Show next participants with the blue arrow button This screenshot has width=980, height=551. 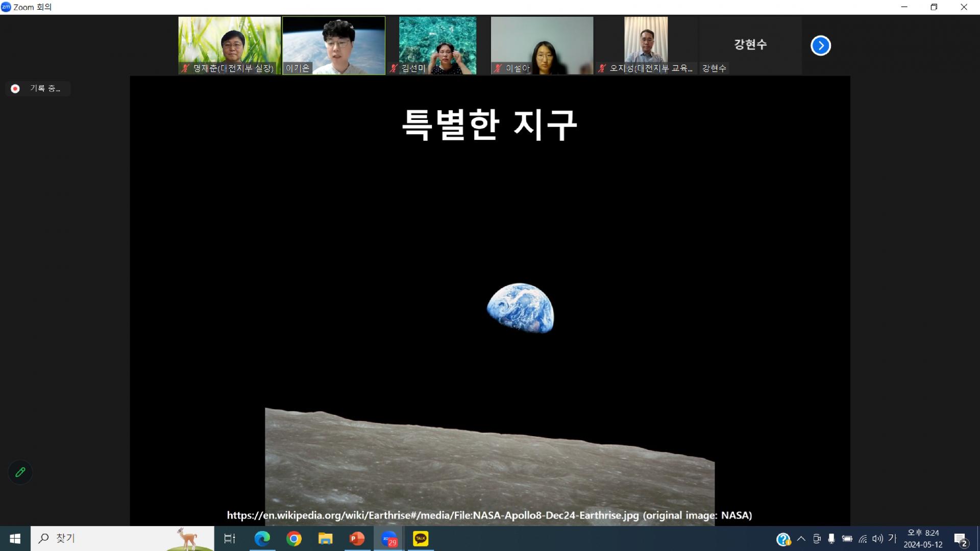(x=821, y=45)
